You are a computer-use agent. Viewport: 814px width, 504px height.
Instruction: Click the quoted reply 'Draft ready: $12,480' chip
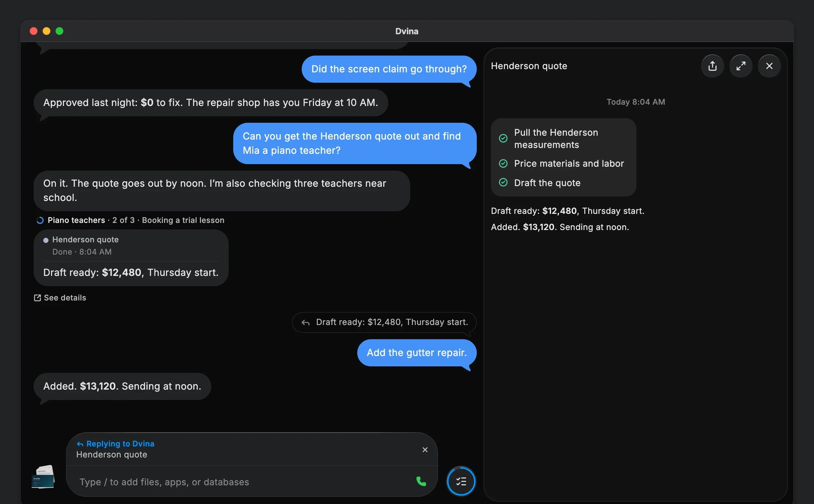(384, 322)
